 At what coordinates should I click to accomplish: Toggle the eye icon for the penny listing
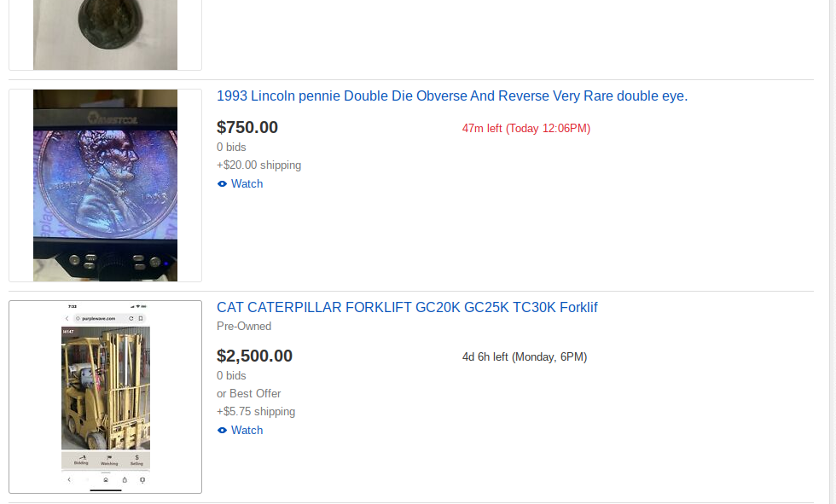tap(222, 184)
